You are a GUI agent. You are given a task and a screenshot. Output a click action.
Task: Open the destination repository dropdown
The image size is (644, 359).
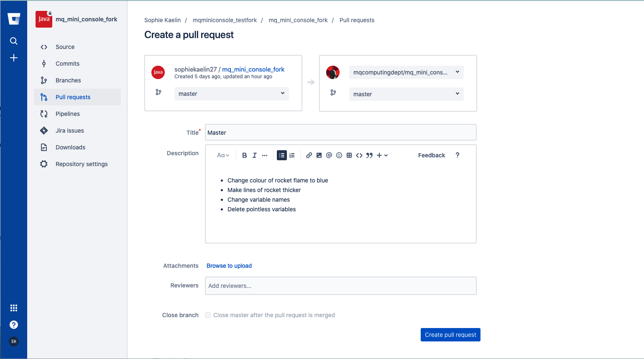point(406,72)
